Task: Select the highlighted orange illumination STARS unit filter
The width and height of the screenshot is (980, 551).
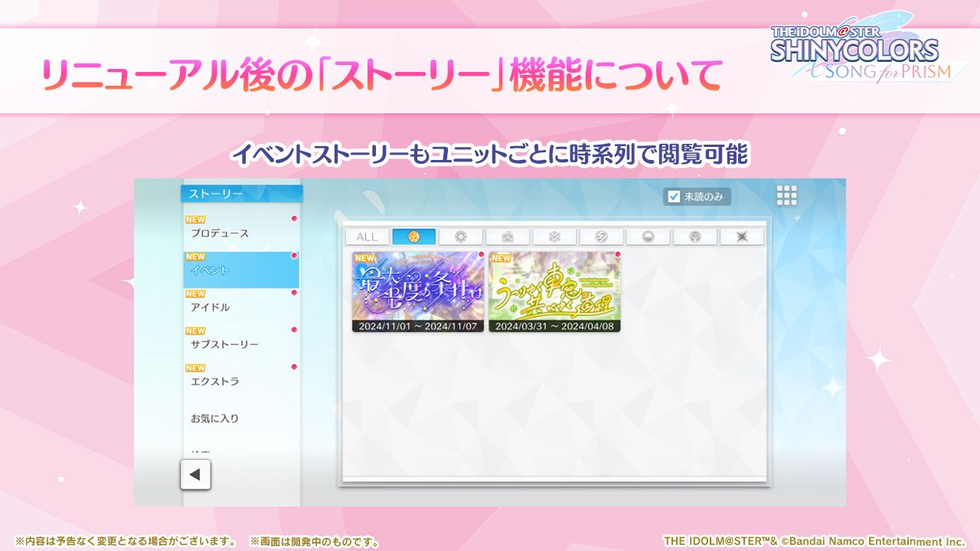Action: [x=414, y=237]
